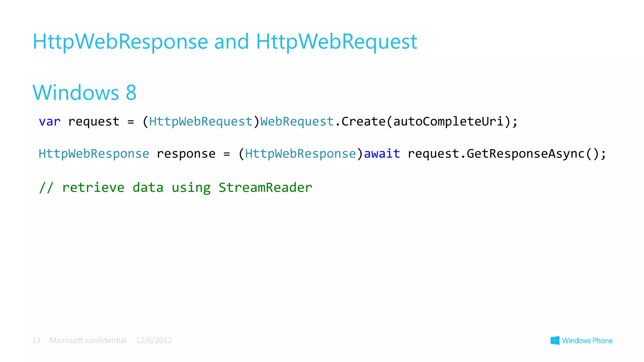Screen dimensions: 644x362
Task: Click 'request.GetResponseAsync();' call
Action: click(x=507, y=154)
